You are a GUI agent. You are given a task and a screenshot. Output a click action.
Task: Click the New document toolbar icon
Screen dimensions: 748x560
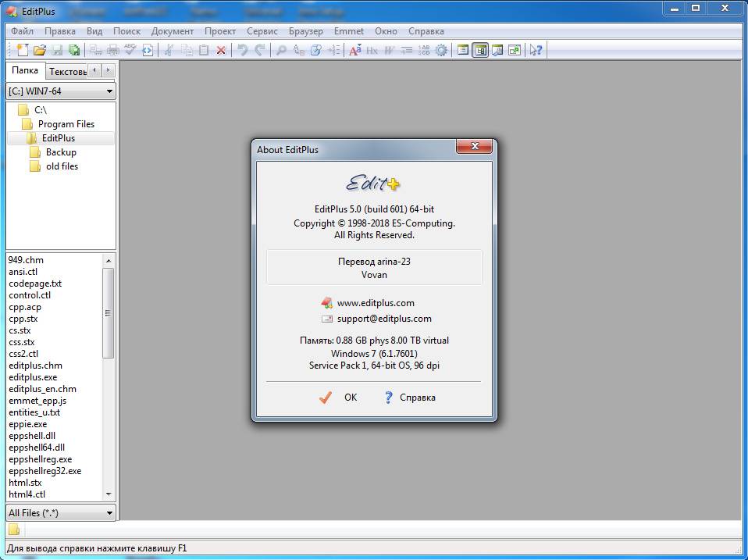[x=22, y=50]
